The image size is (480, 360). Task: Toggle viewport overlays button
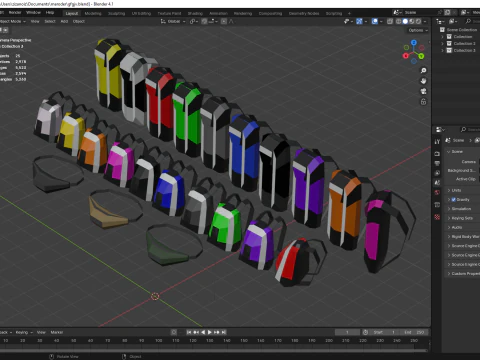(x=375, y=21)
